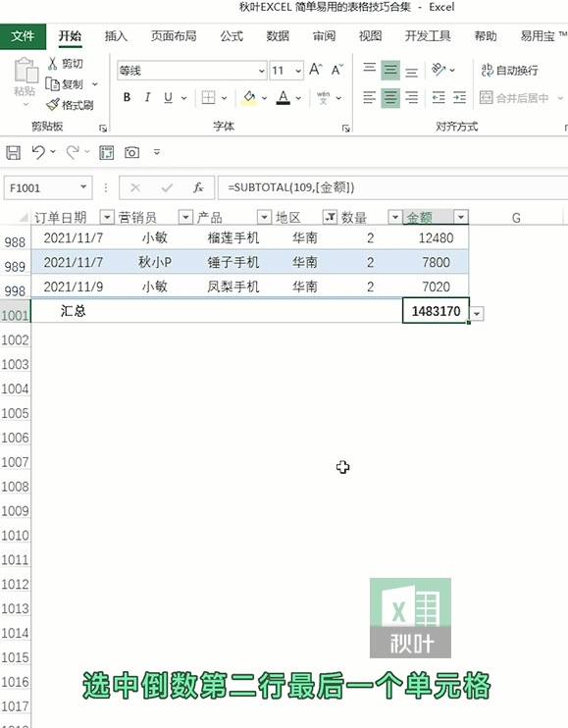The height and width of the screenshot is (728, 568).
Task: Click insert function fx icon
Action: pos(198,187)
